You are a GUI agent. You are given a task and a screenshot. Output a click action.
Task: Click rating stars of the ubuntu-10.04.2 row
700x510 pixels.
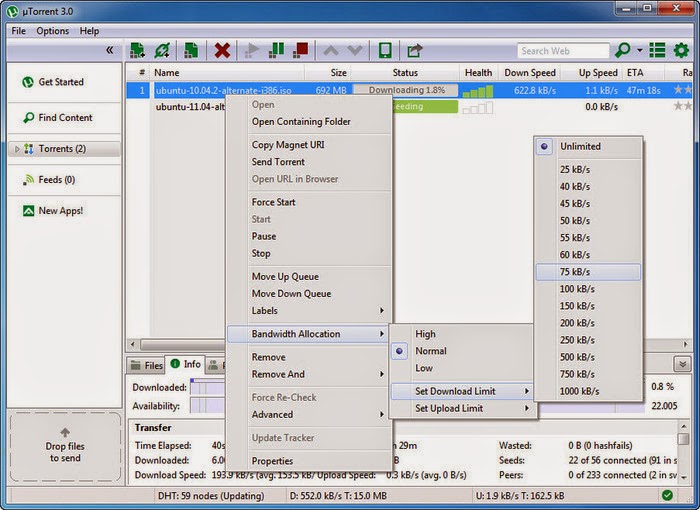click(x=683, y=90)
